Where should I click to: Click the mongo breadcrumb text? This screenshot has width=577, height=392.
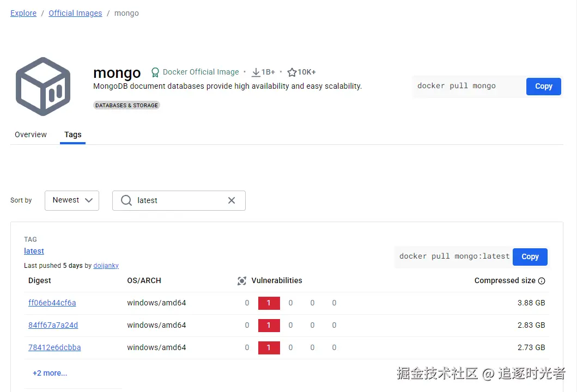tap(126, 13)
